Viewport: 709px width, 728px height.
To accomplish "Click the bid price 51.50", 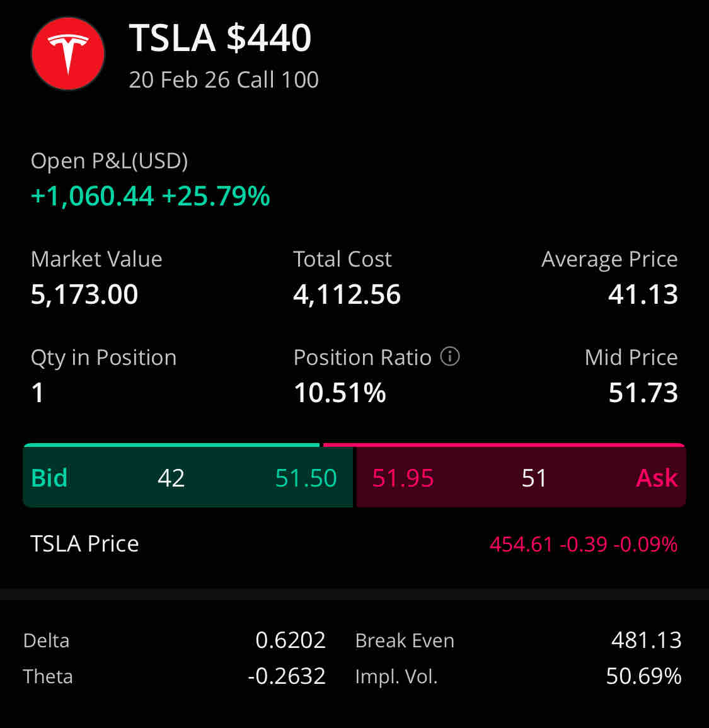I will coord(306,478).
